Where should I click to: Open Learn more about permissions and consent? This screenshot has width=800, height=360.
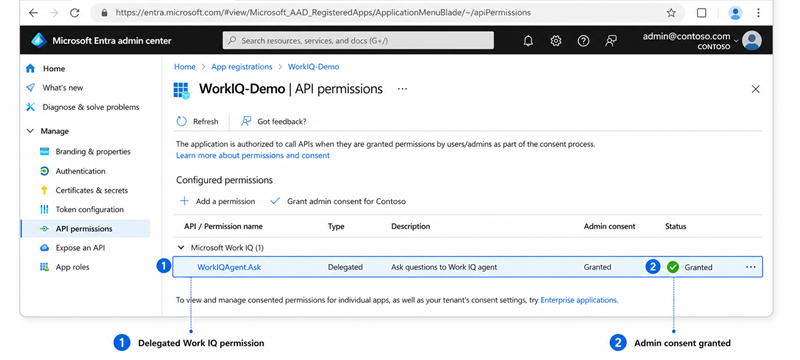253,155
